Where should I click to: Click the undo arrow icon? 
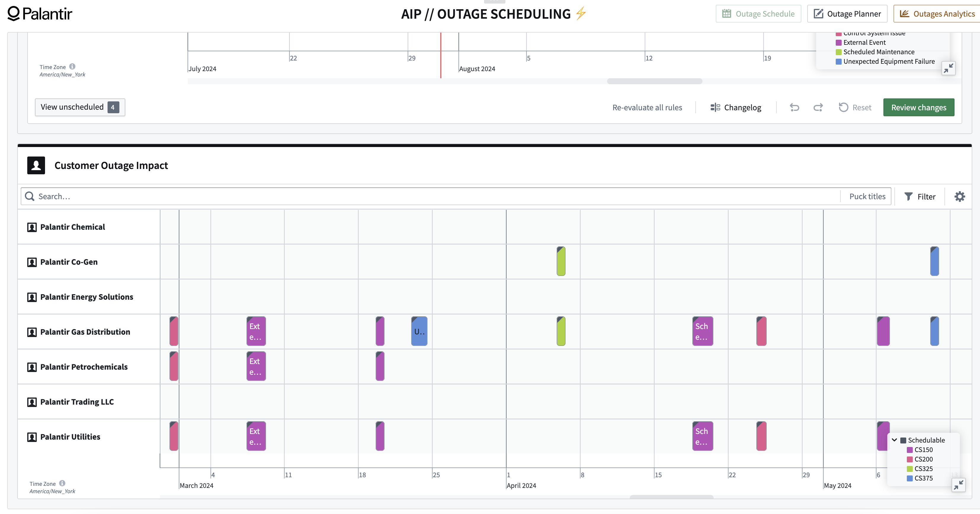(794, 107)
